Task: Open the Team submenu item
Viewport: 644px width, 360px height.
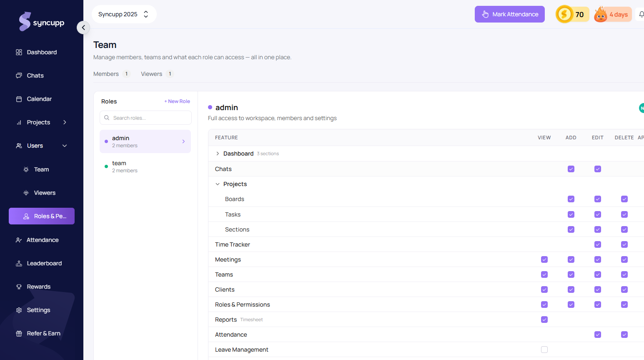Action: coord(41,169)
